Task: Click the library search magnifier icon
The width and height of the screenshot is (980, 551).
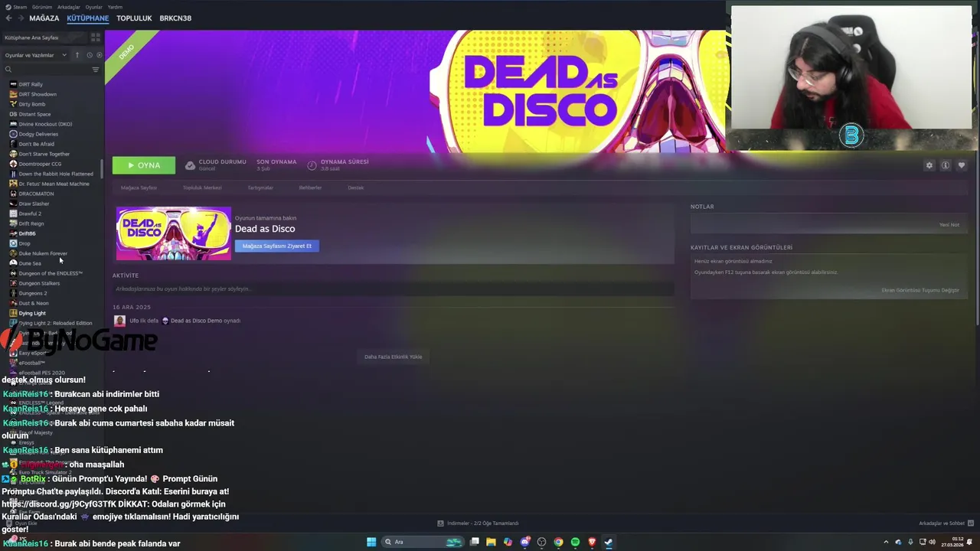Action: point(8,70)
